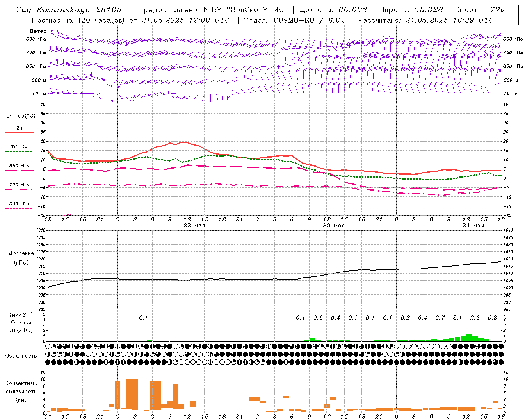Viewport: 525px width, 420px height.
Task: Click the Долгота 66.003 longitude field
Action: pos(333,10)
